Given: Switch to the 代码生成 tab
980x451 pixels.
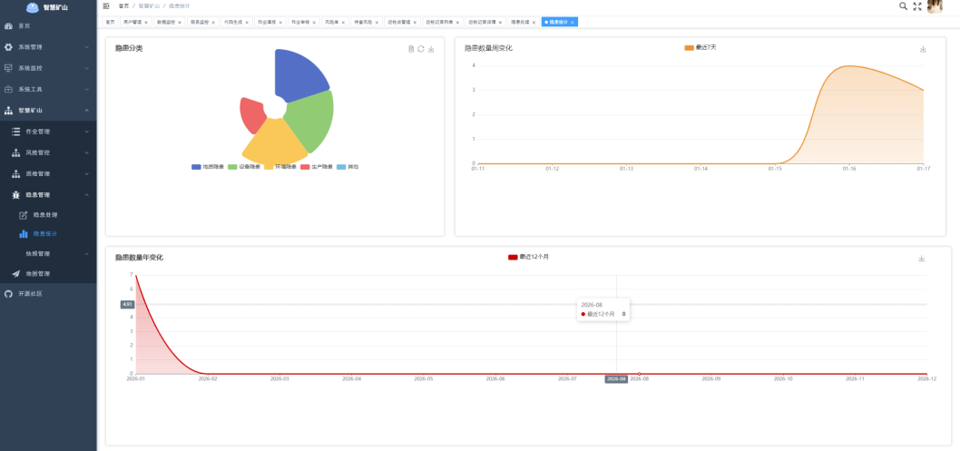Looking at the screenshot, I should point(236,22).
